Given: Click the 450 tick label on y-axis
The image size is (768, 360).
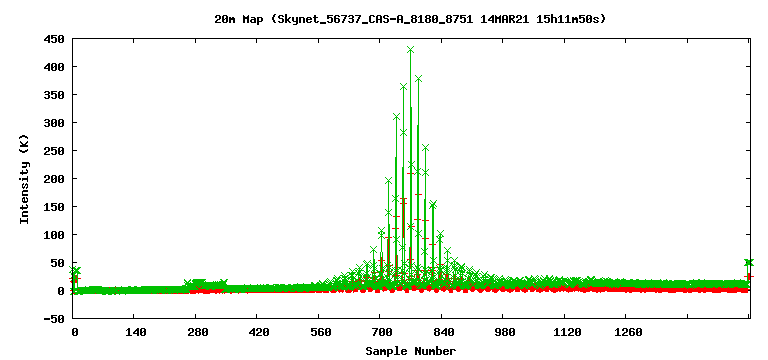Looking at the screenshot, I should 55,39.
